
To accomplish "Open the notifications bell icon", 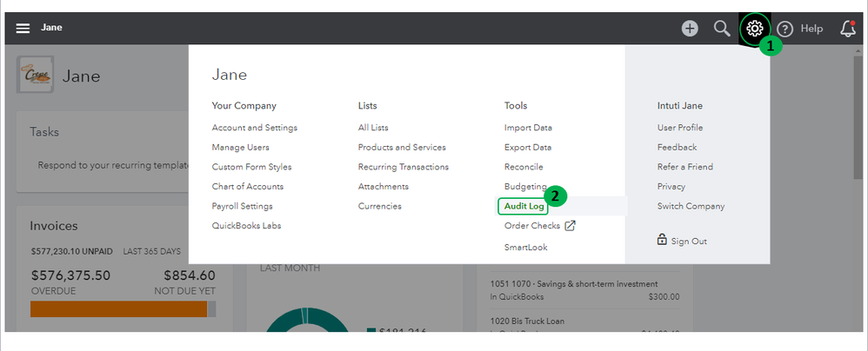I will [847, 29].
